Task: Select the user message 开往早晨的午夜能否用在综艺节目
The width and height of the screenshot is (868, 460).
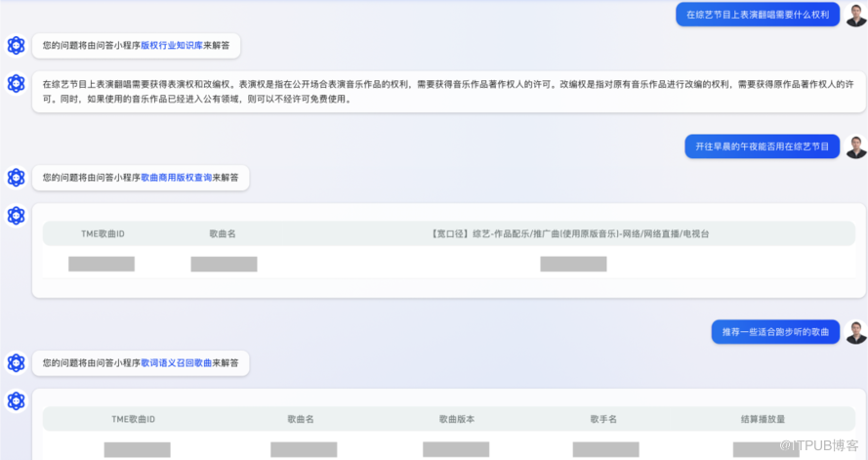Action: tap(762, 146)
